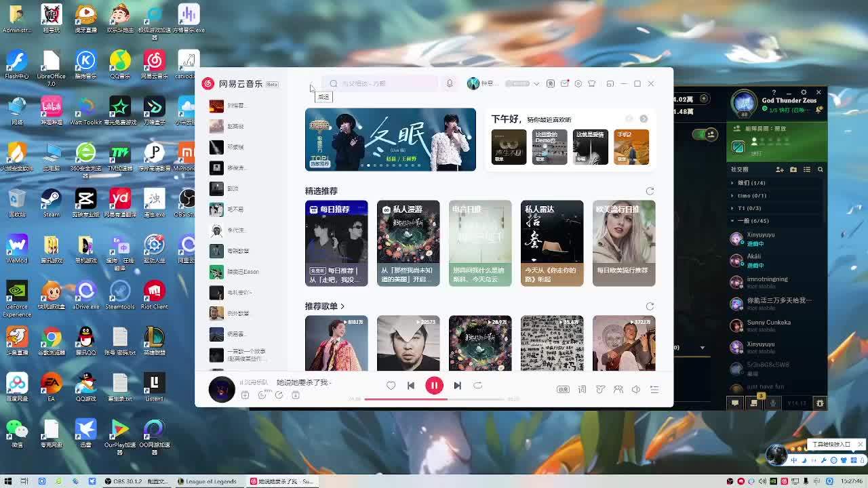Toggle the playback loop mode icon

click(x=477, y=386)
